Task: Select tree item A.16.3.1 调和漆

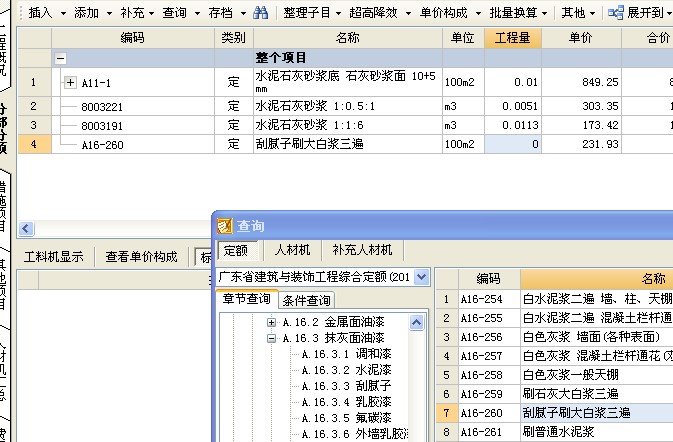Action: pos(346,354)
